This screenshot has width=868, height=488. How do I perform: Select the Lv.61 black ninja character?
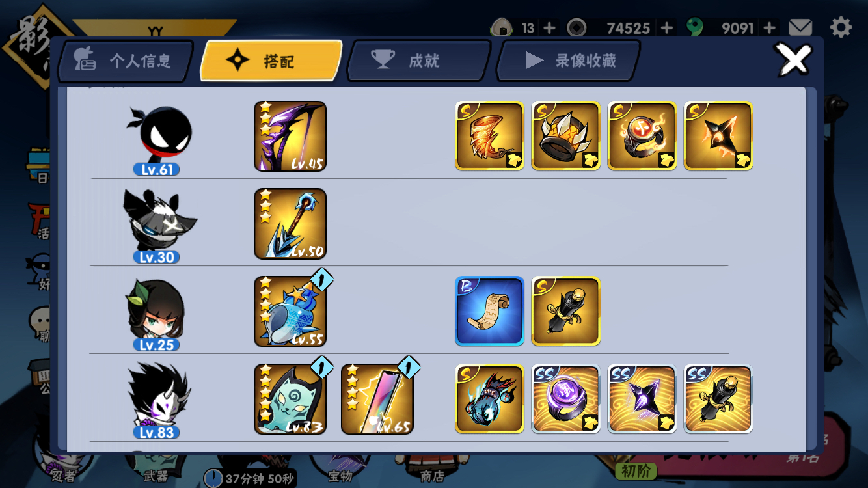pyautogui.click(x=157, y=139)
